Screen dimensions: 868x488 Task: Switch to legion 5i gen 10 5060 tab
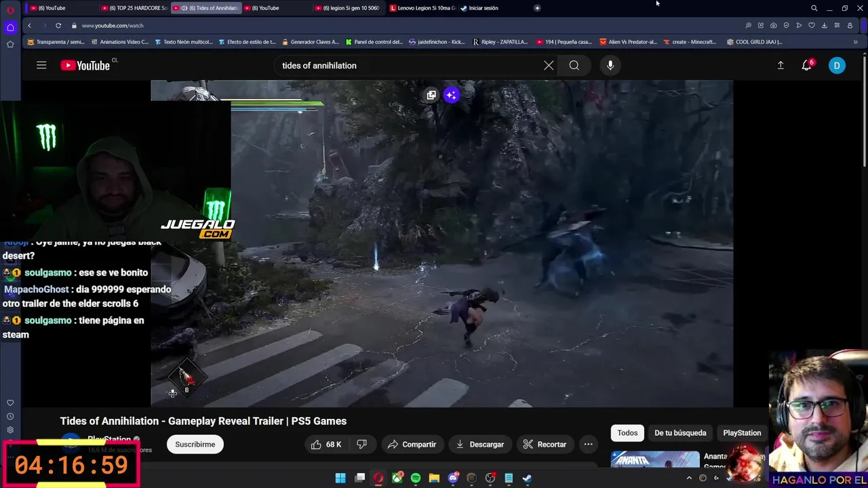tap(347, 8)
